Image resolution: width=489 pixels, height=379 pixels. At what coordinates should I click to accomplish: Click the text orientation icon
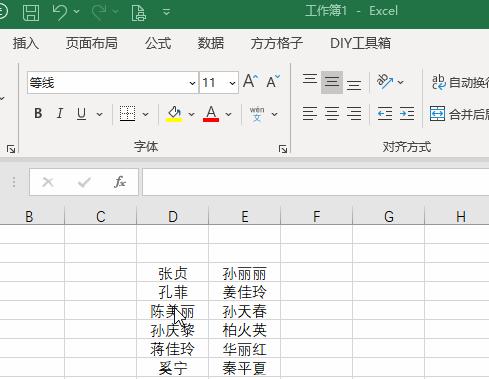(x=385, y=82)
